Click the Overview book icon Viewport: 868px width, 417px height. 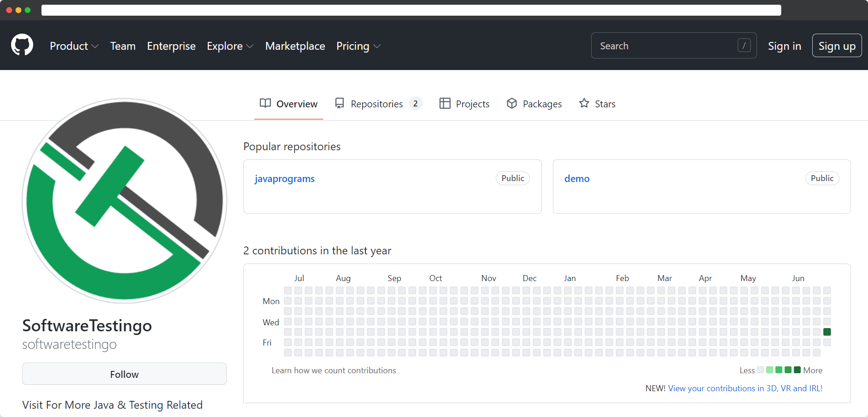(x=265, y=103)
